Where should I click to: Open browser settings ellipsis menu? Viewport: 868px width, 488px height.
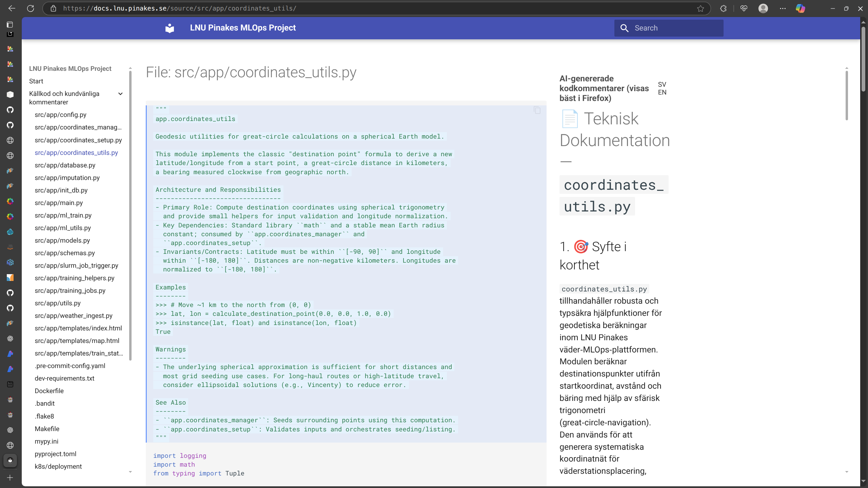tap(783, 8)
